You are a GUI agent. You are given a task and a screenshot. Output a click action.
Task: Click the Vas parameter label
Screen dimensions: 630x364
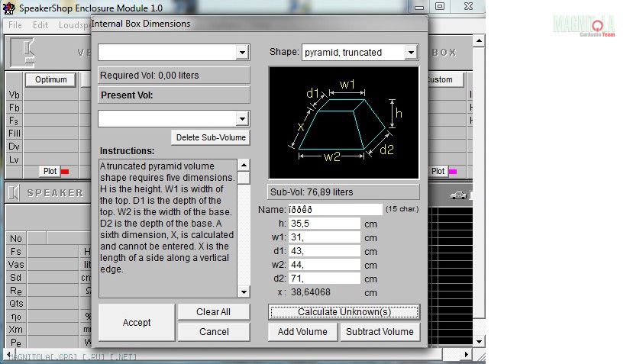[16, 265]
